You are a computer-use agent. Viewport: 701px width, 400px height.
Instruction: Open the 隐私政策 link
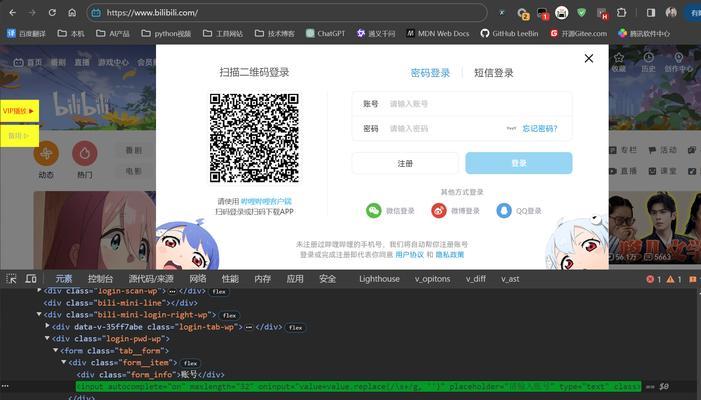[450, 255]
